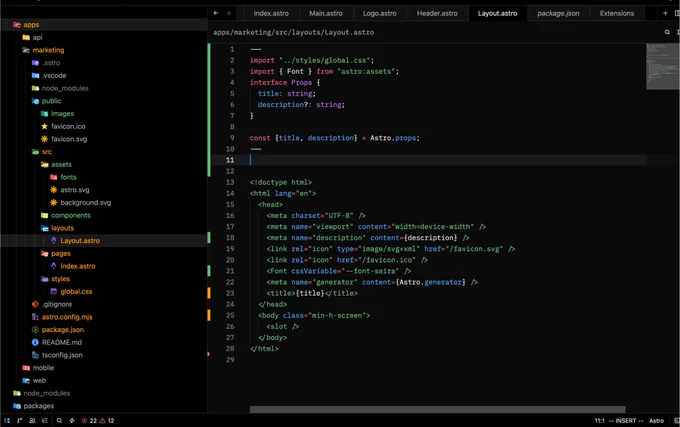The width and height of the screenshot is (680, 427).
Task: Expand node_modules inside marketing
Action: tap(60, 88)
